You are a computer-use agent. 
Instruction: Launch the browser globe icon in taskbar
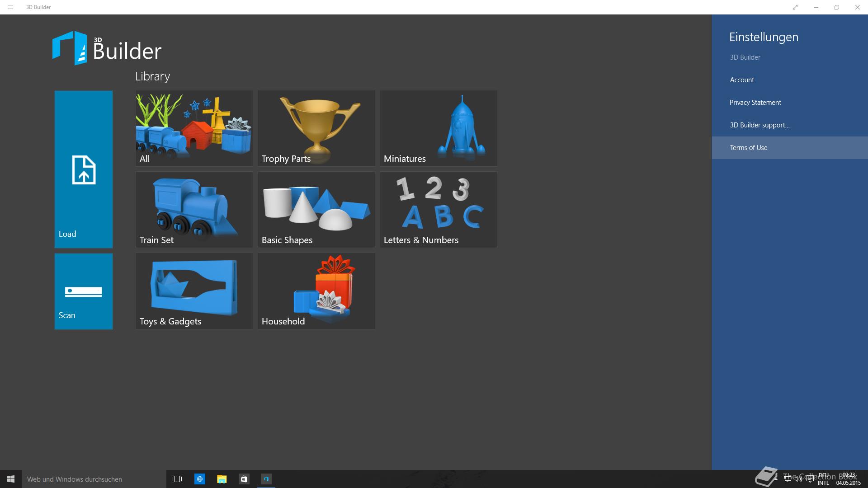click(199, 479)
